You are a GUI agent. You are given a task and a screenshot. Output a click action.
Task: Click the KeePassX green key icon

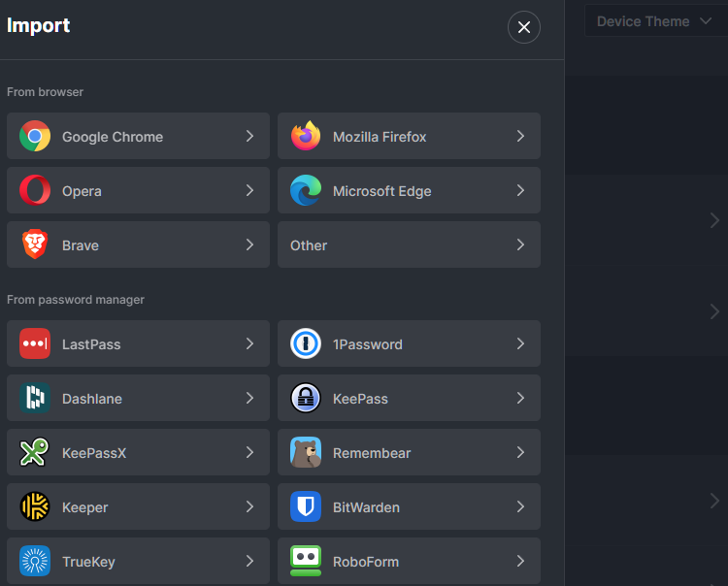[x=35, y=452]
